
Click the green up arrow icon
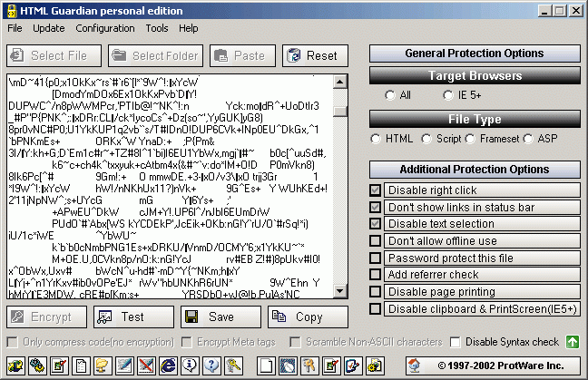(573, 342)
